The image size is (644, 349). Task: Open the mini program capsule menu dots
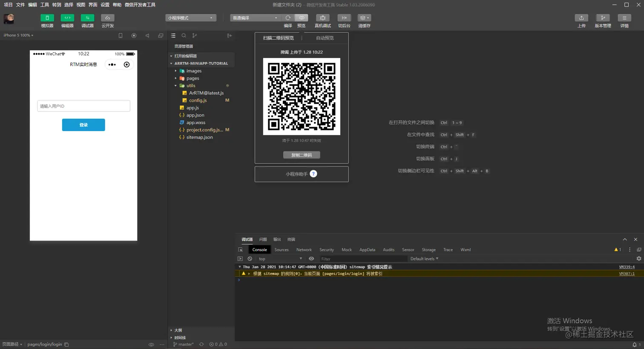click(x=112, y=65)
